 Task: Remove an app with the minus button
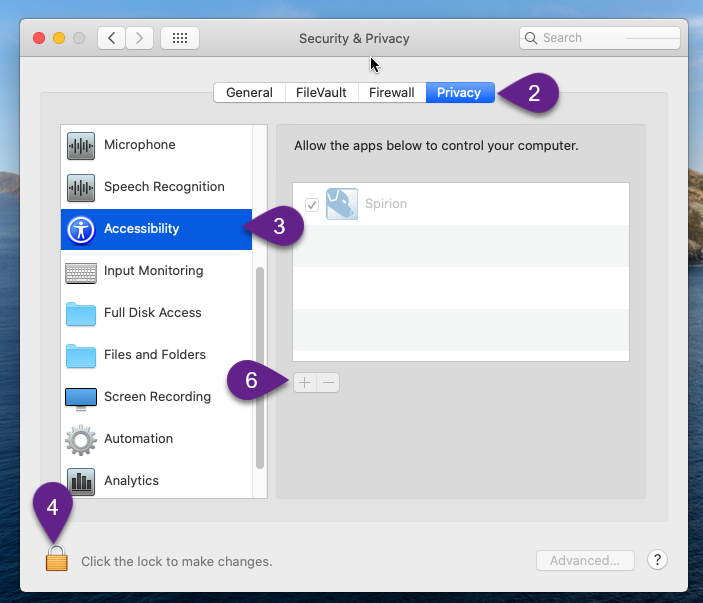coord(328,383)
